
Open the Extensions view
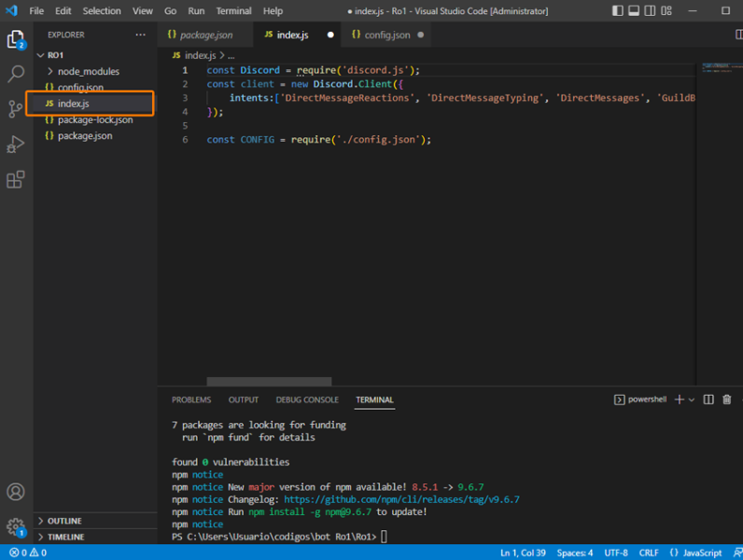(16, 180)
